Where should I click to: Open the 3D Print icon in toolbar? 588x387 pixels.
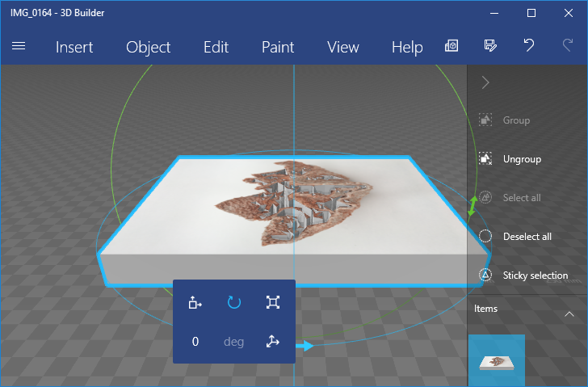point(451,46)
